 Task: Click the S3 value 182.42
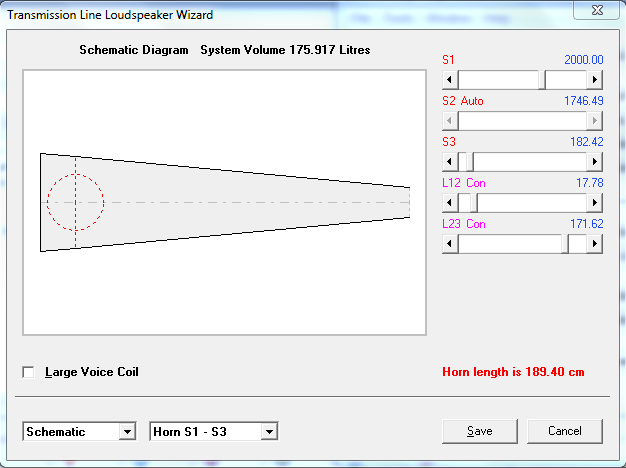coord(586,142)
